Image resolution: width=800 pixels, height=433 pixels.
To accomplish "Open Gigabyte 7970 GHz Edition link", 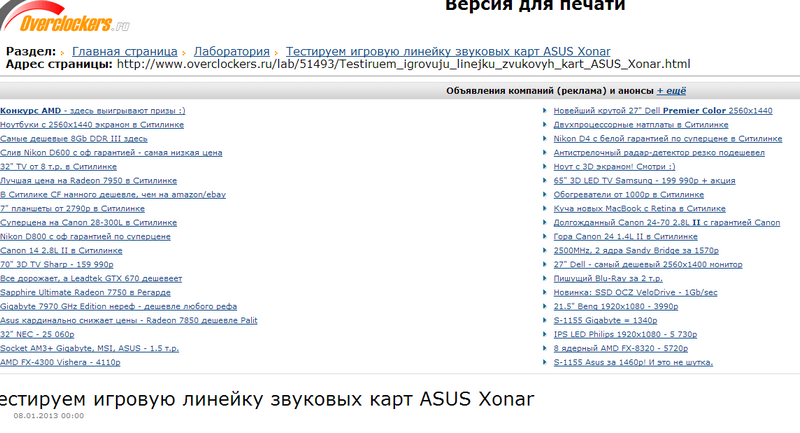I will coord(118,307).
